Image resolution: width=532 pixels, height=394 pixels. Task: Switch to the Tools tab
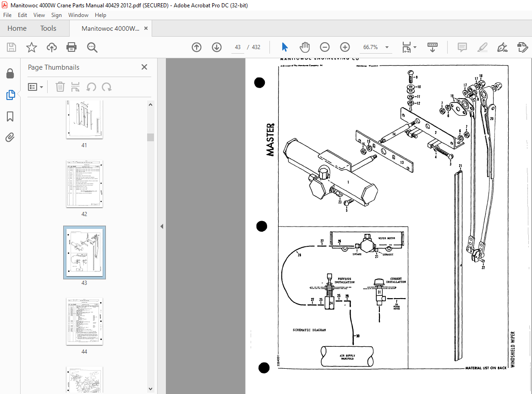tap(48, 28)
